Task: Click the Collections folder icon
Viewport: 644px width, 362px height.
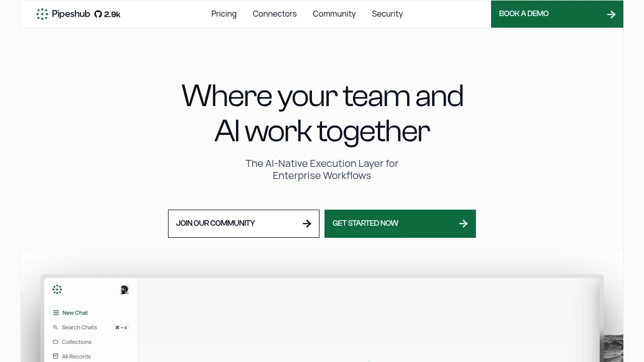Action: (55, 342)
